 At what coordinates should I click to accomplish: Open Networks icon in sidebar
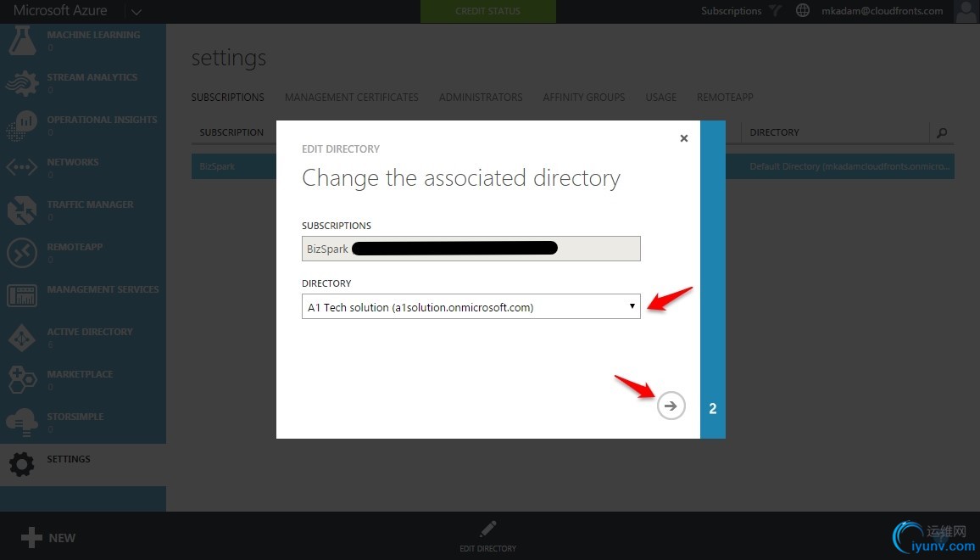(x=22, y=168)
